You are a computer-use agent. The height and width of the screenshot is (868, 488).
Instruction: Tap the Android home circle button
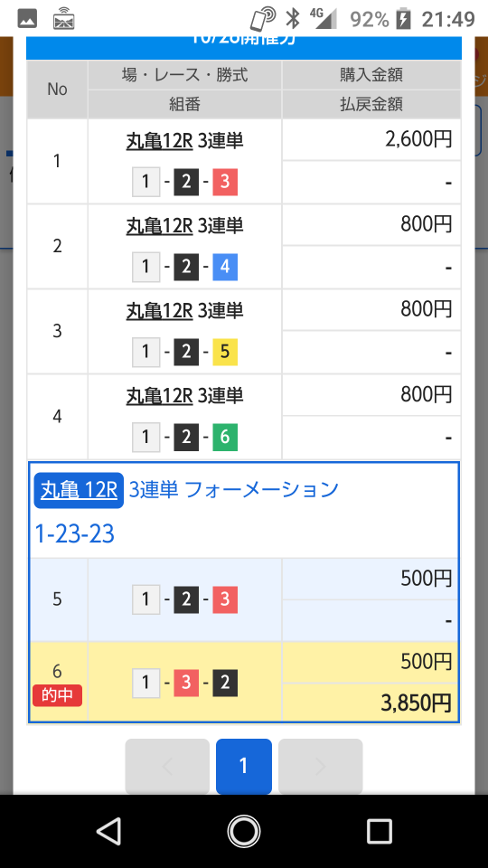point(243,831)
